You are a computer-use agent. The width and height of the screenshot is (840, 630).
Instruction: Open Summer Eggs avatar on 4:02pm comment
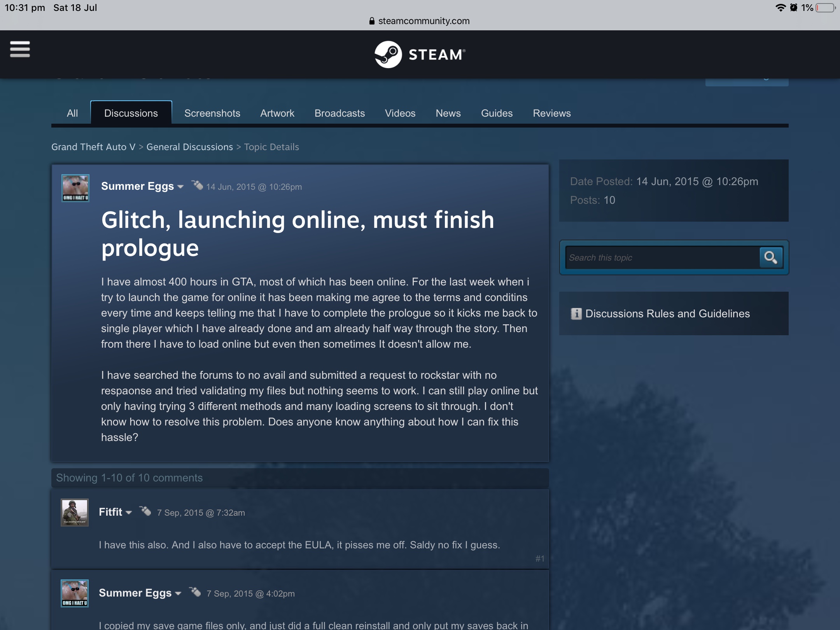coord(75,593)
